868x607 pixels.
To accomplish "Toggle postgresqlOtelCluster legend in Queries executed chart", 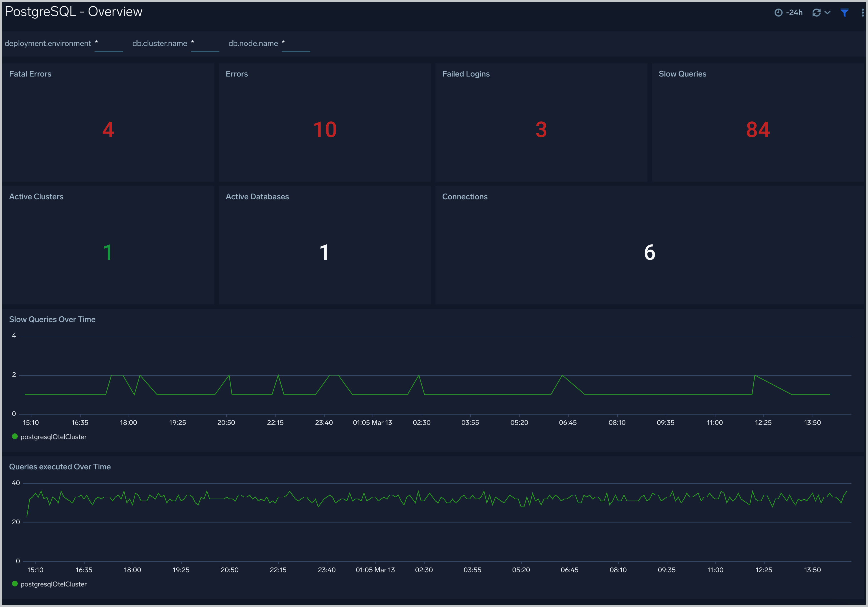I will [49, 584].
